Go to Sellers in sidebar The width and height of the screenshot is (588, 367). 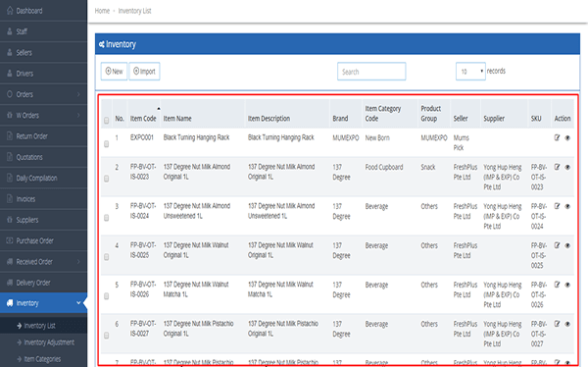[x=43, y=53]
